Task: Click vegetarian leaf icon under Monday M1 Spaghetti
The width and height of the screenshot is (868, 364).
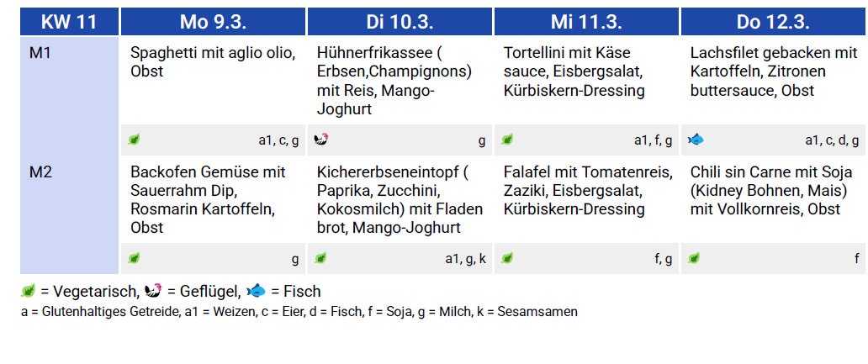Action: pos(135,140)
